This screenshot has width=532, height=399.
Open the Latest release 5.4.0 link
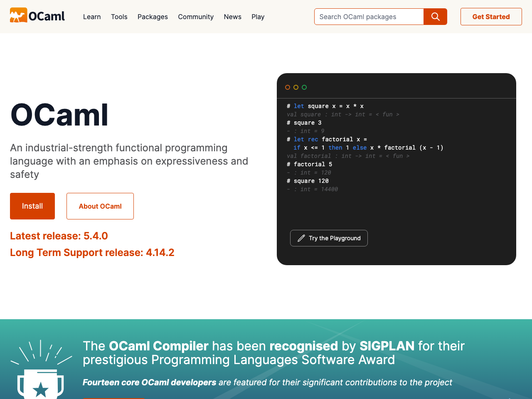tap(59, 236)
